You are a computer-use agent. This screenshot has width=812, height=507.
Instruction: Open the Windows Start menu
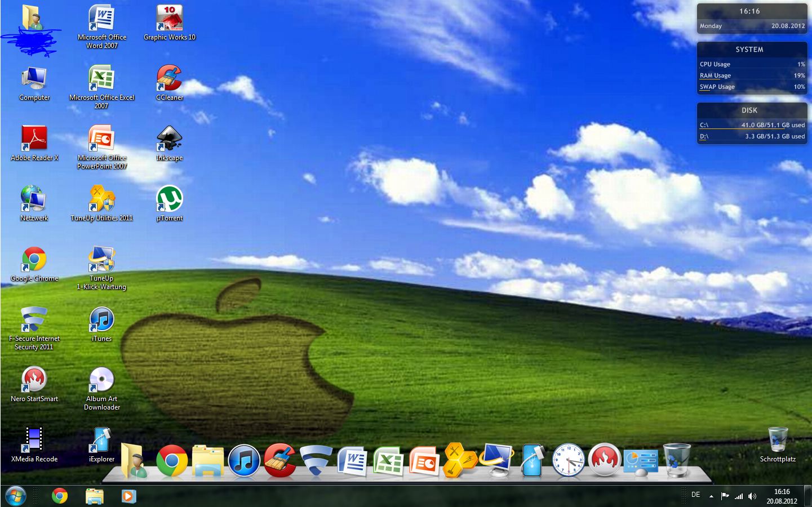coord(15,496)
